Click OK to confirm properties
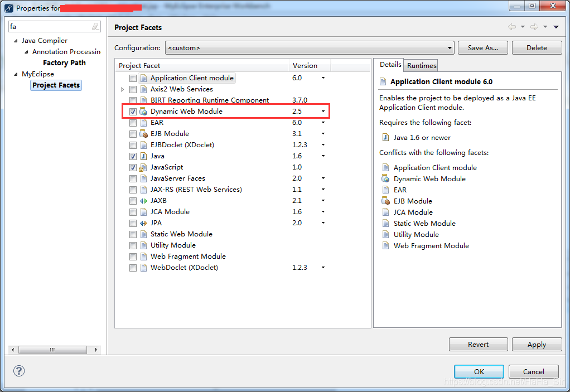570x392 pixels. point(479,371)
